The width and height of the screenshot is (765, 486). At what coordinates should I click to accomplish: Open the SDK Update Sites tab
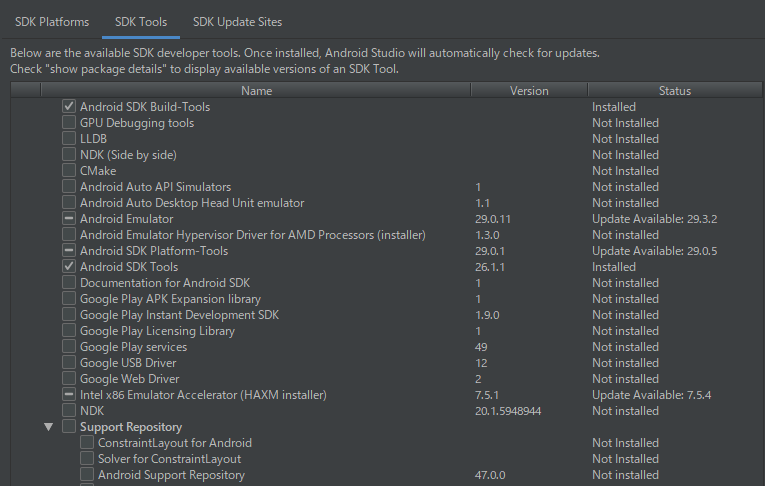click(x=237, y=22)
